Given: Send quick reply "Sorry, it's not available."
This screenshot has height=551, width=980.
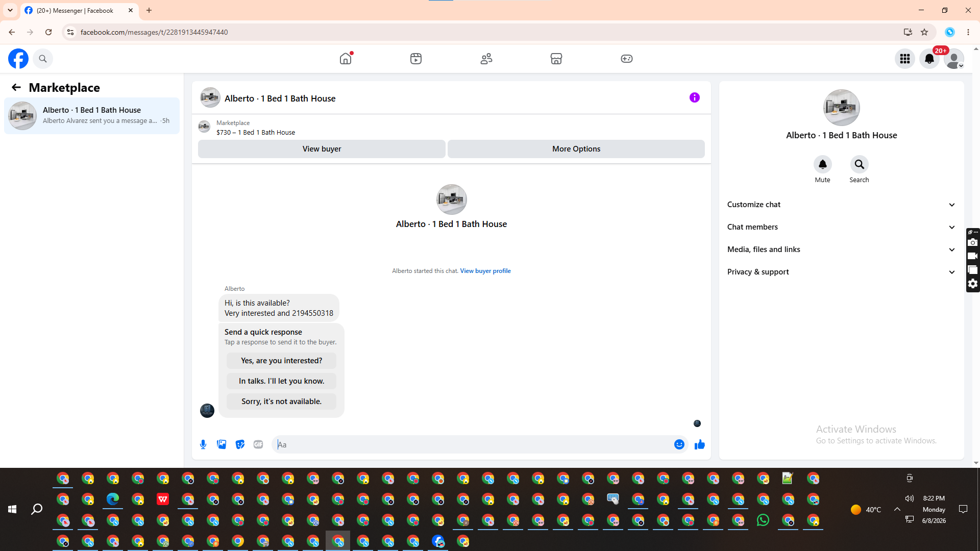Looking at the screenshot, I should pos(281,402).
